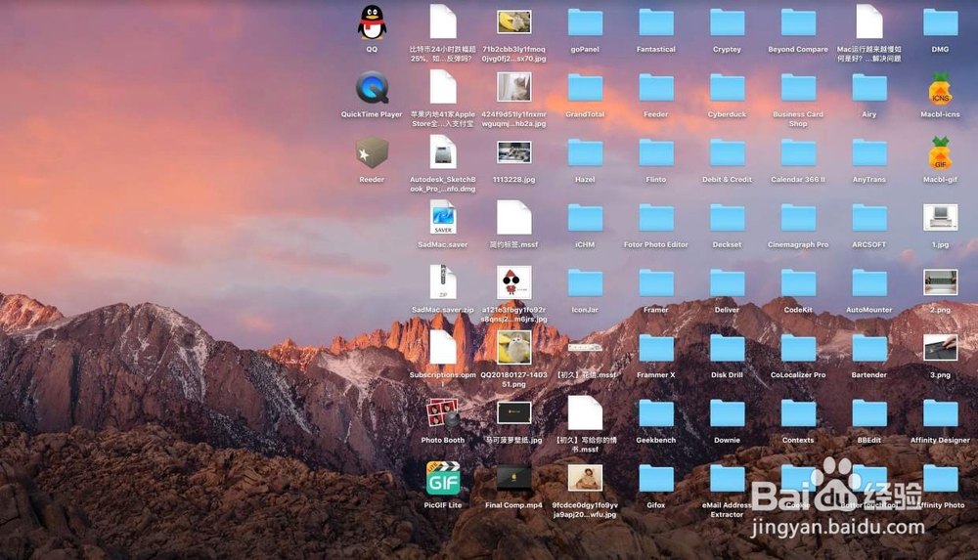Select the CoLocalizer Pro folder
Screen dimensions: 978x560
pyautogui.click(x=798, y=349)
